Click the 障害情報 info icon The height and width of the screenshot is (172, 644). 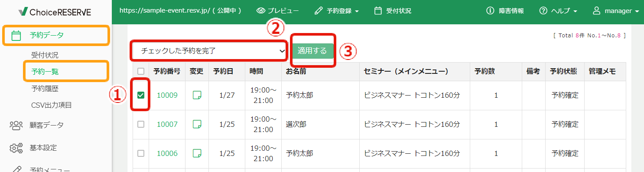(x=491, y=11)
